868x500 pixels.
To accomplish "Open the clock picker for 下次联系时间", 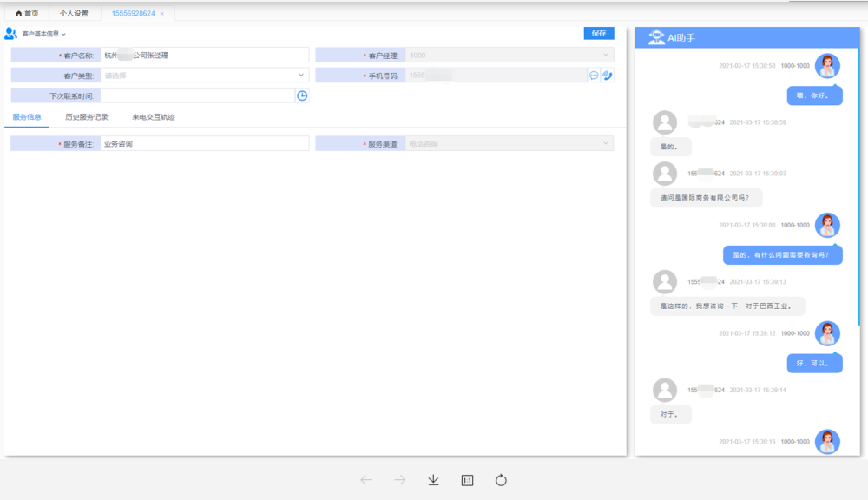I will pos(302,95).
